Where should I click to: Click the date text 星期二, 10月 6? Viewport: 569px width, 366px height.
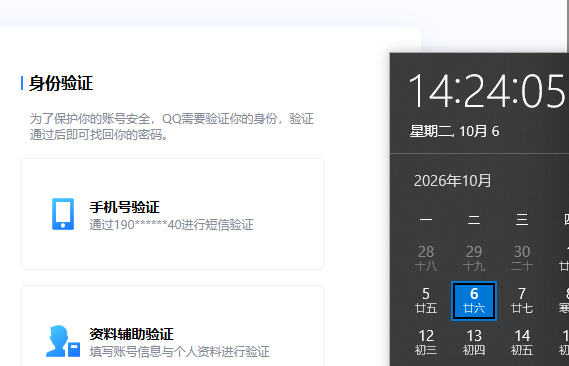tap(455, 131)
